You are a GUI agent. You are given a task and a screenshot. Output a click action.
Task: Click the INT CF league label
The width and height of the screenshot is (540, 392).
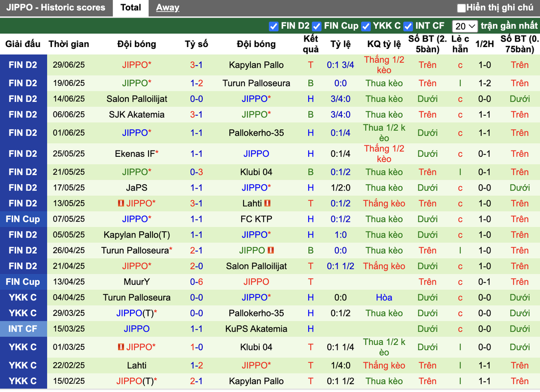point(23,329)
